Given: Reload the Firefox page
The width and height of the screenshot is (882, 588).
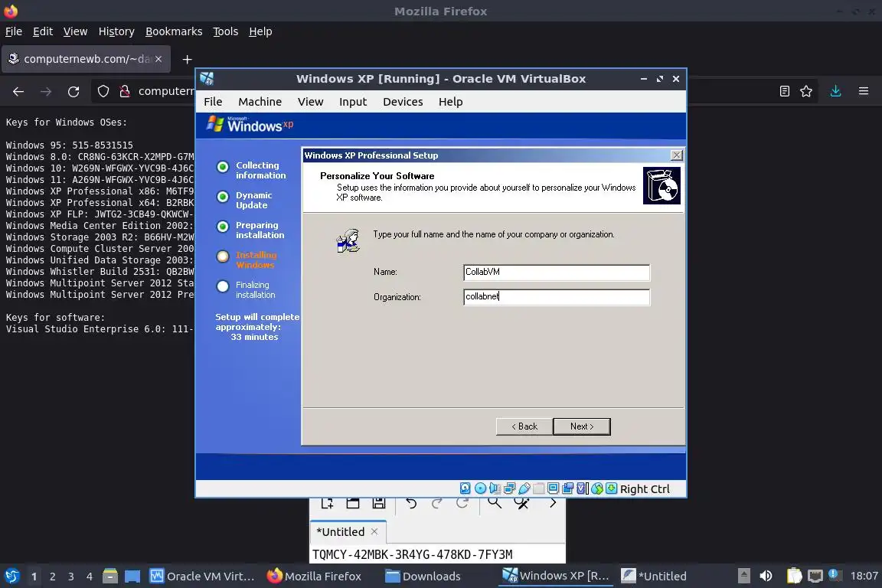Looking at the screenshot, I should tap(73, 91).
